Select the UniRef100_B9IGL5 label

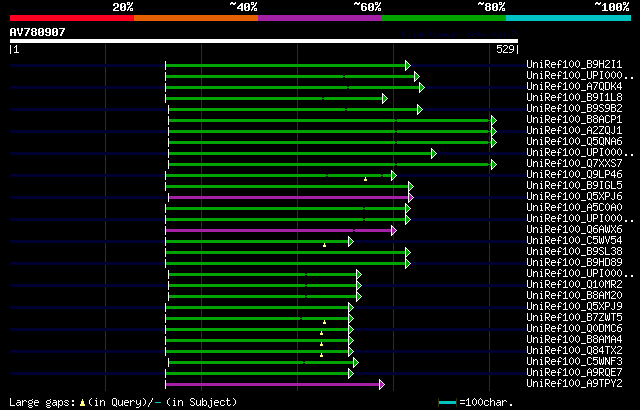[x=574, y=186]
